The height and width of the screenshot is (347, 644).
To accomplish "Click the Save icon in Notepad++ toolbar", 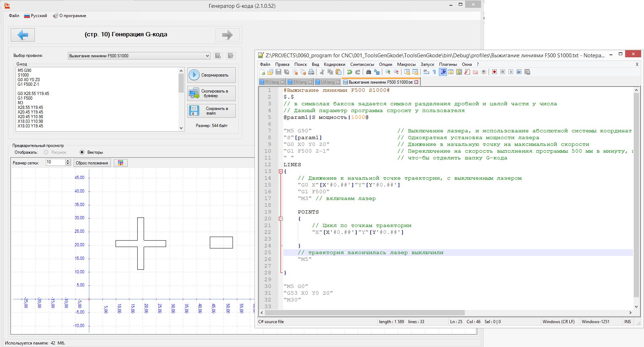I will point(278,72).
